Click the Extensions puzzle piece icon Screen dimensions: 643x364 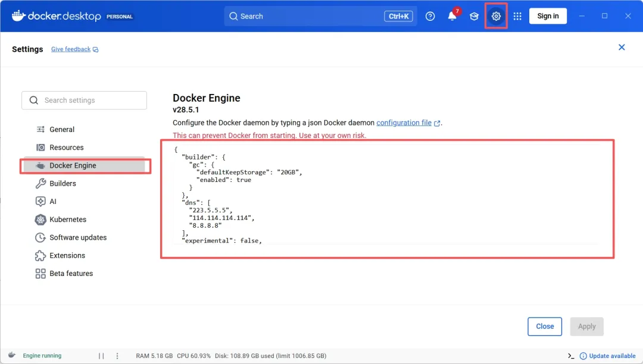tap(40, 256)
